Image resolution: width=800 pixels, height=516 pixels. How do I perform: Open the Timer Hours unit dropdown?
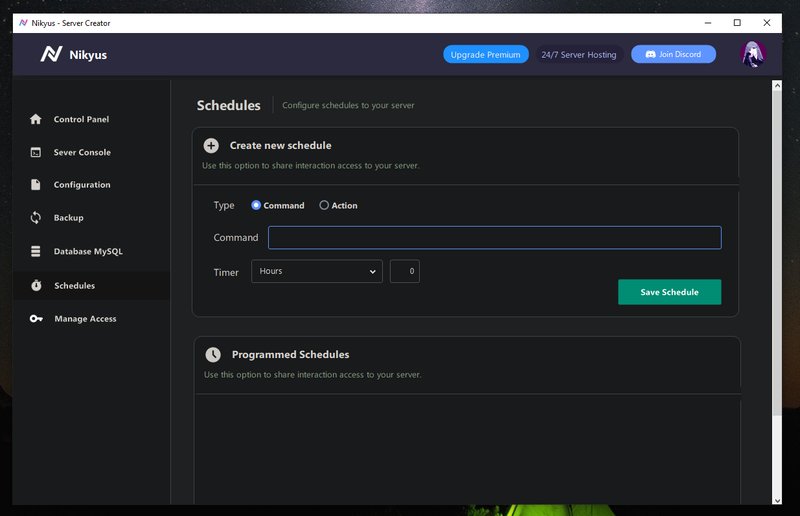click(317, 271)
